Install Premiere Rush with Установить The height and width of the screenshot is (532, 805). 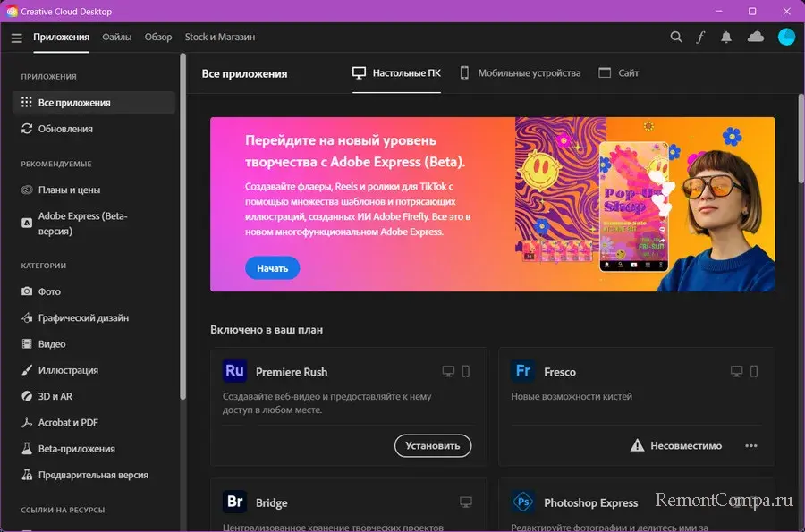(x=433, y=446)
